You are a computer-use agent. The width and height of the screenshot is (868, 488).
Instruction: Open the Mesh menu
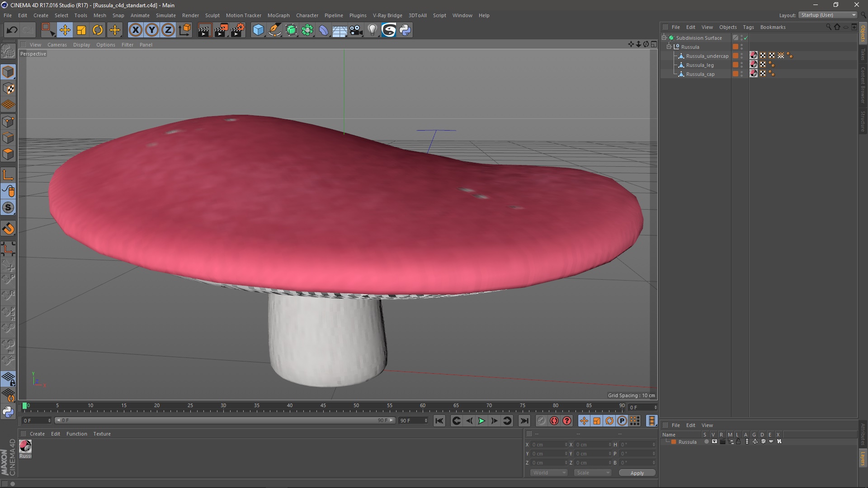pyautogui.click(x=99, y=15)
